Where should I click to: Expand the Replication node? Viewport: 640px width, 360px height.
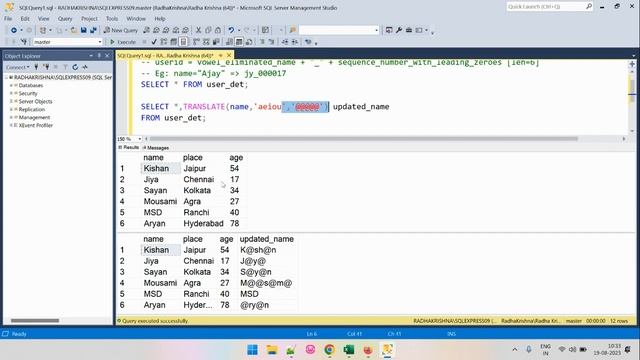pyautogui.click(x=11, y=109)
